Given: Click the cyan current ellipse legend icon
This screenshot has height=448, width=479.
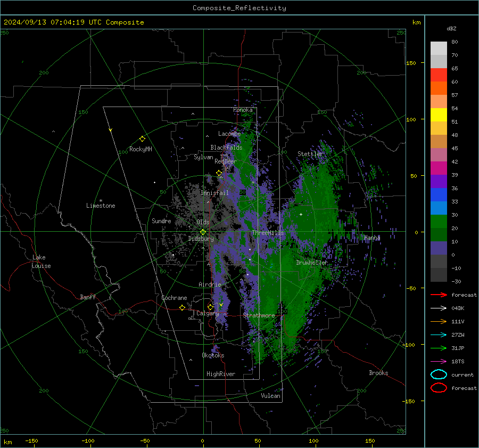Looking at the screenshot, I should tap(439, 374).
